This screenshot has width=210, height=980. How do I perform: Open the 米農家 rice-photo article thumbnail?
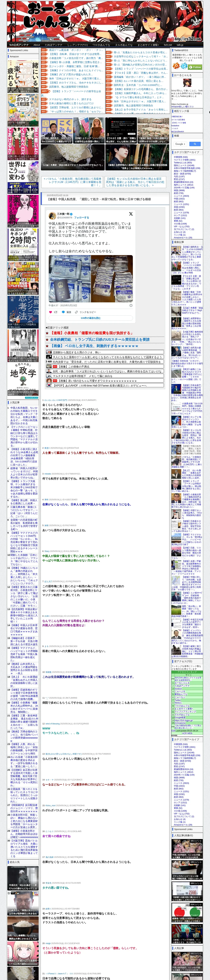point(72,157)
